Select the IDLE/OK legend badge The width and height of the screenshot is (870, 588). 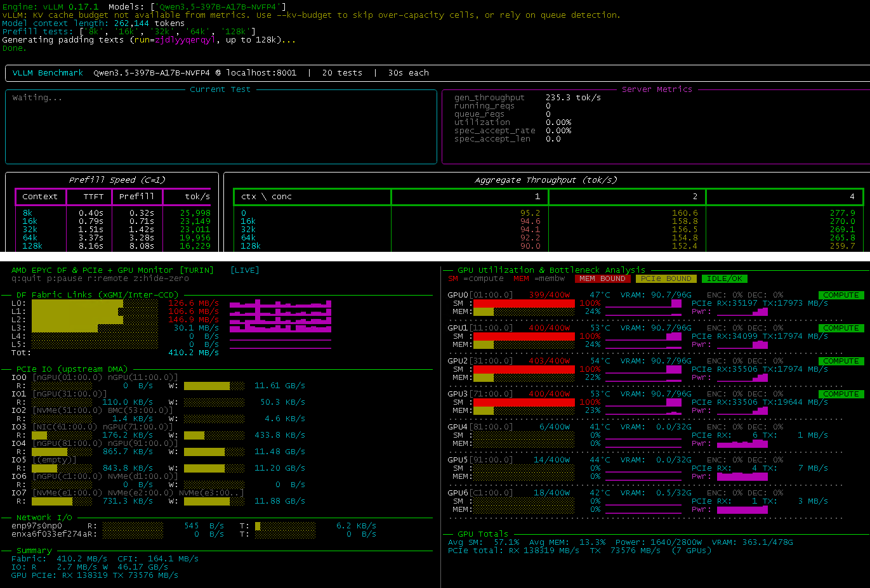[724, 278]
